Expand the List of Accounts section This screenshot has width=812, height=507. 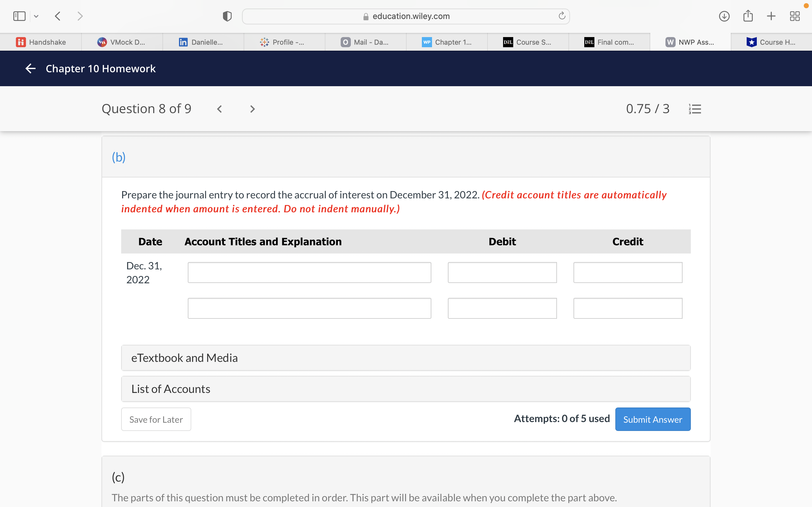tap(406, 388)
